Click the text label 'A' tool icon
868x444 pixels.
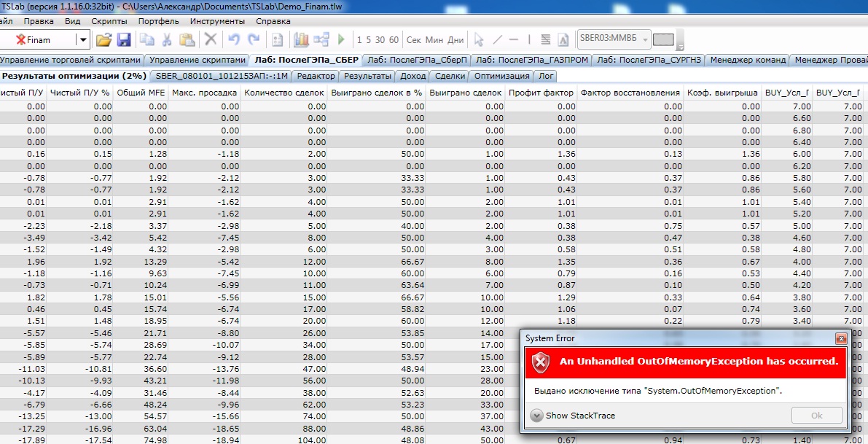[x=563, y=40]
